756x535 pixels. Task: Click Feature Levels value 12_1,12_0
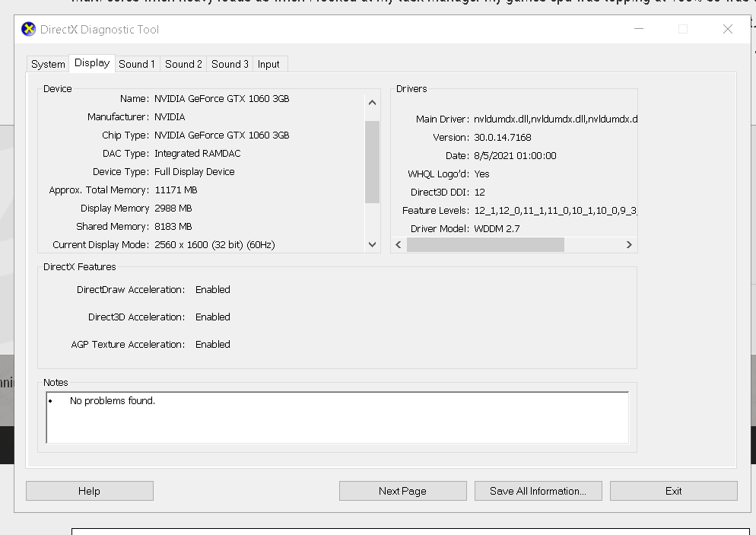pyautogui.click(x=555, y=211)
